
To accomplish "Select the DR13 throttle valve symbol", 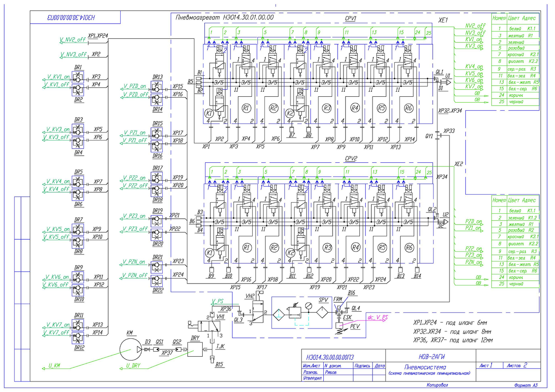I will (157, 87).
